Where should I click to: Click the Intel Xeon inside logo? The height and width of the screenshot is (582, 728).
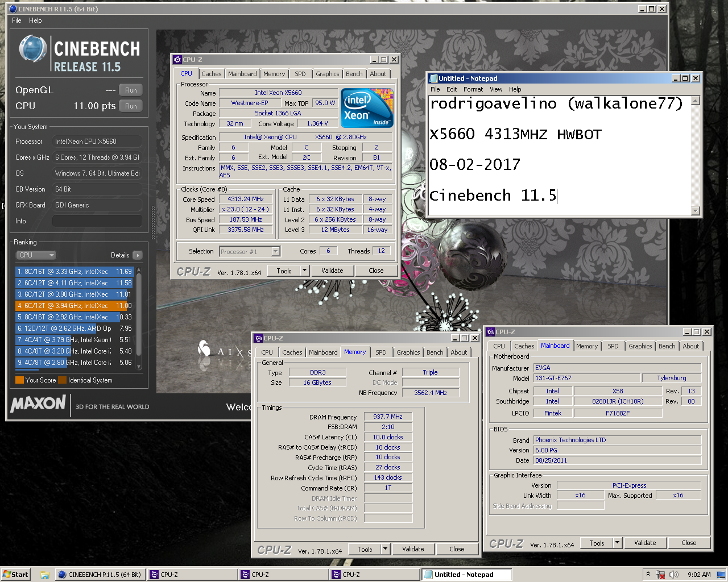(x=367, y=107)
